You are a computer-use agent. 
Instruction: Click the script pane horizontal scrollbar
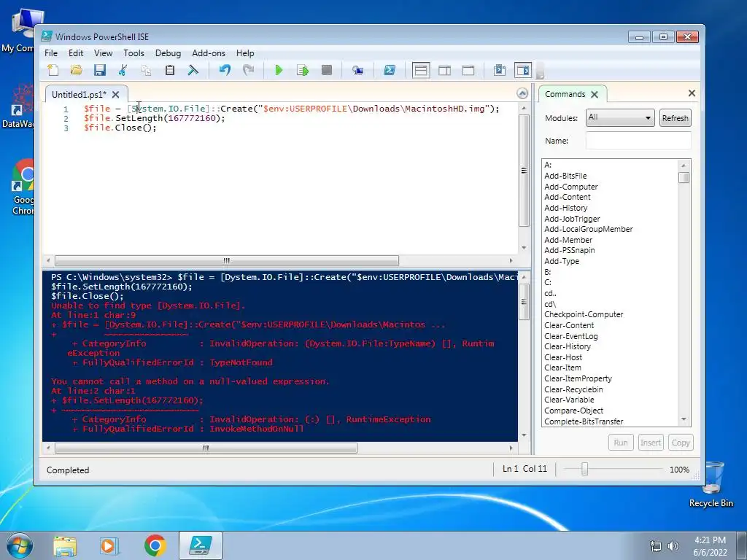coord(227,260)
